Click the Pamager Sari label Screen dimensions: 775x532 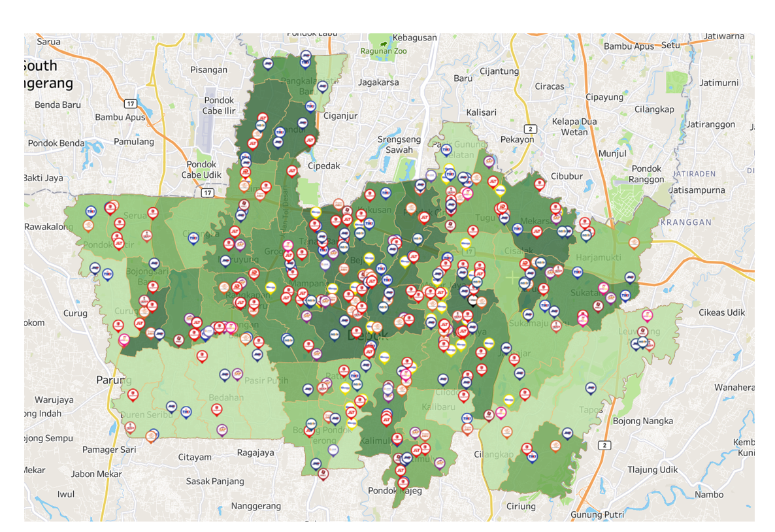[x=109, y=450]
